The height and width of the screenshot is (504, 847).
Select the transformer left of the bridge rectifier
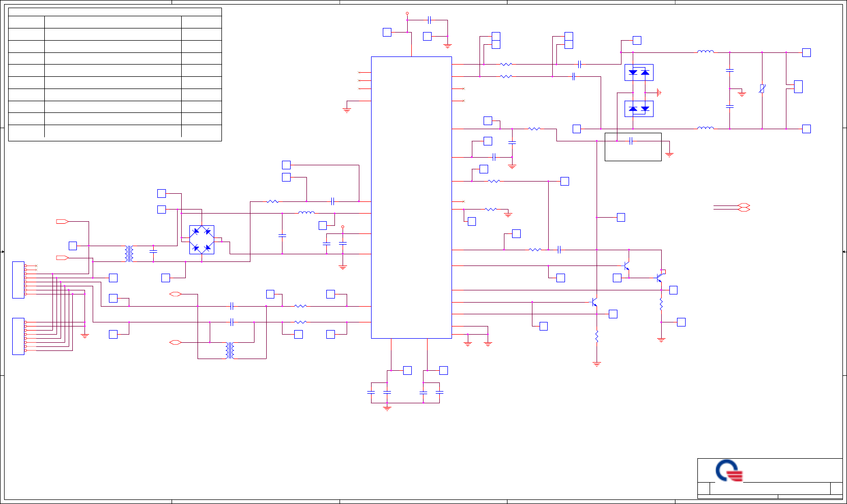pos(129,253)
